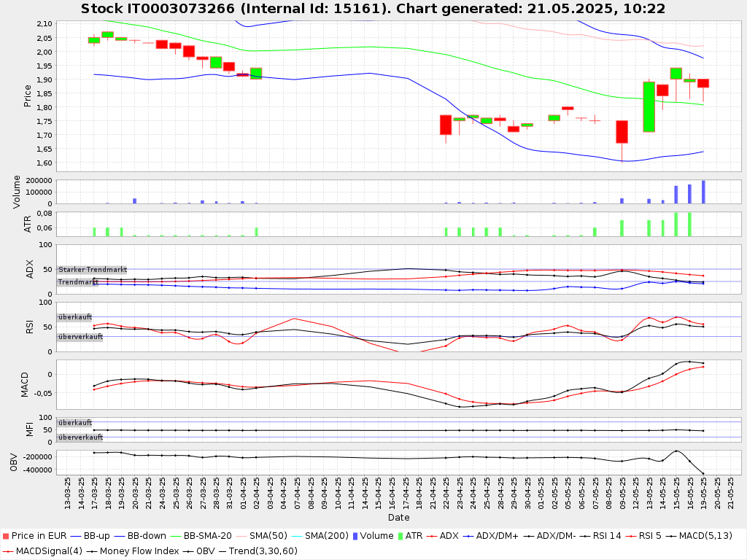Select the RSI 5 legend label

650,536
